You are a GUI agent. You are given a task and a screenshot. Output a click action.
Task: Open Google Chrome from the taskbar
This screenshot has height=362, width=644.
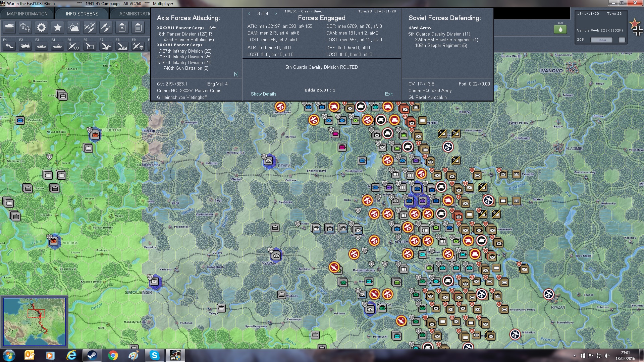[113, 355]
